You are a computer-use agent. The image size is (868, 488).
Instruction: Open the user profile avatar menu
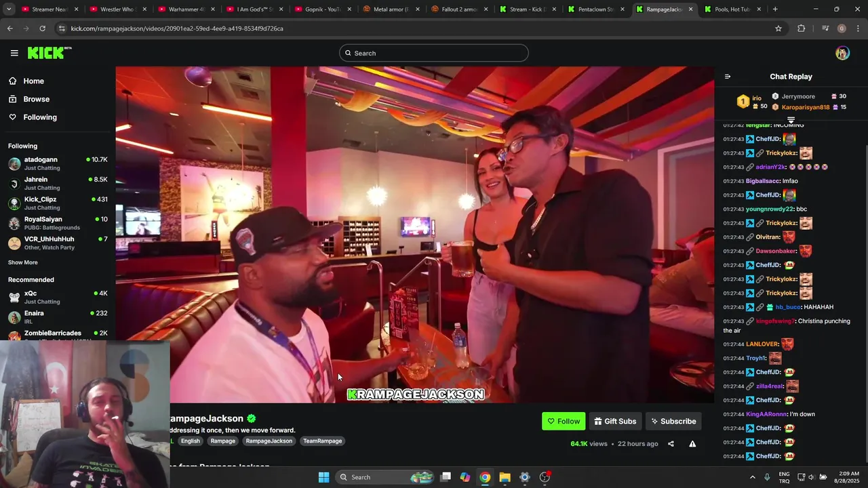coord(842,53)
